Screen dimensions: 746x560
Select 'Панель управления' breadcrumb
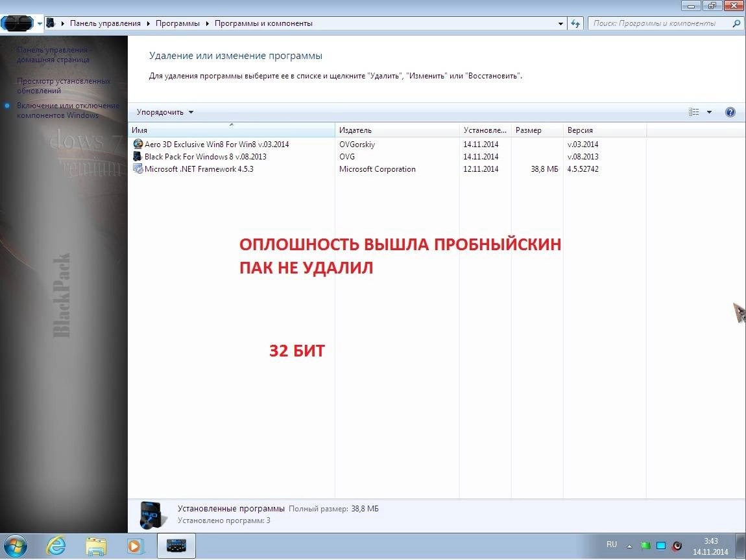[105, 23]
